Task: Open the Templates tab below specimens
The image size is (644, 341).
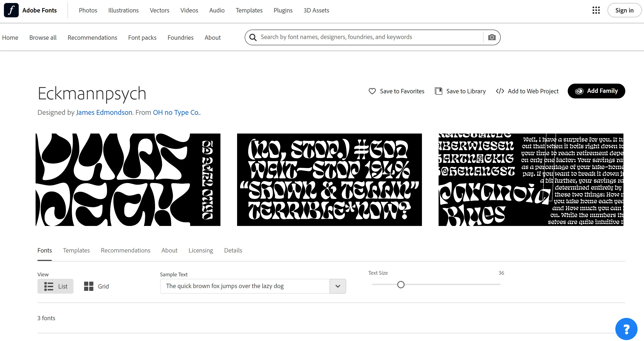Action: point(76,250)
